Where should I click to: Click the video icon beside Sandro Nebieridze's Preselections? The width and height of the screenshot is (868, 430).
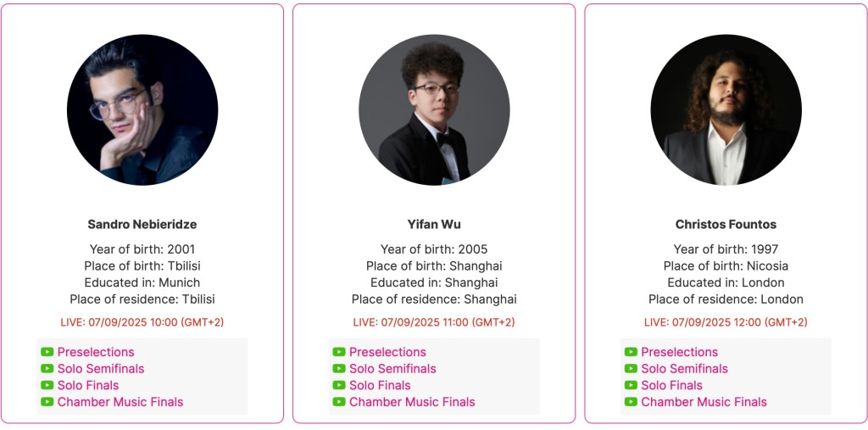tap(47, 352)
